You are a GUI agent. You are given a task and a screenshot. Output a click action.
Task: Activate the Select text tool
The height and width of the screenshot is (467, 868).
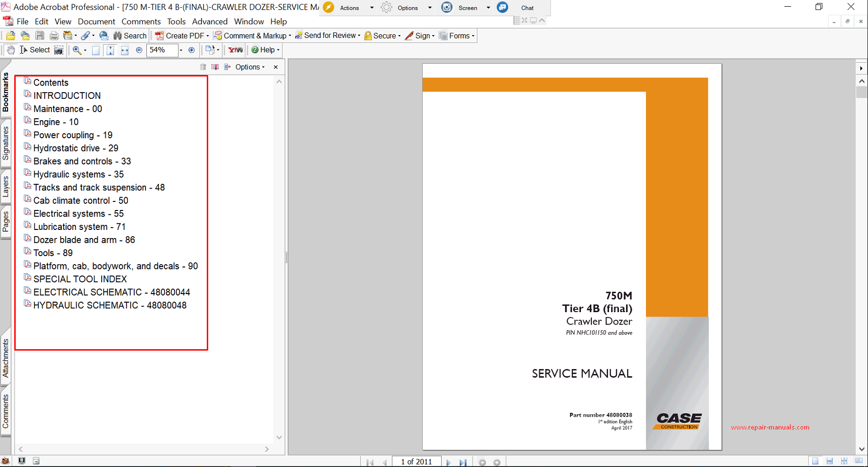(x=35, y=50)
